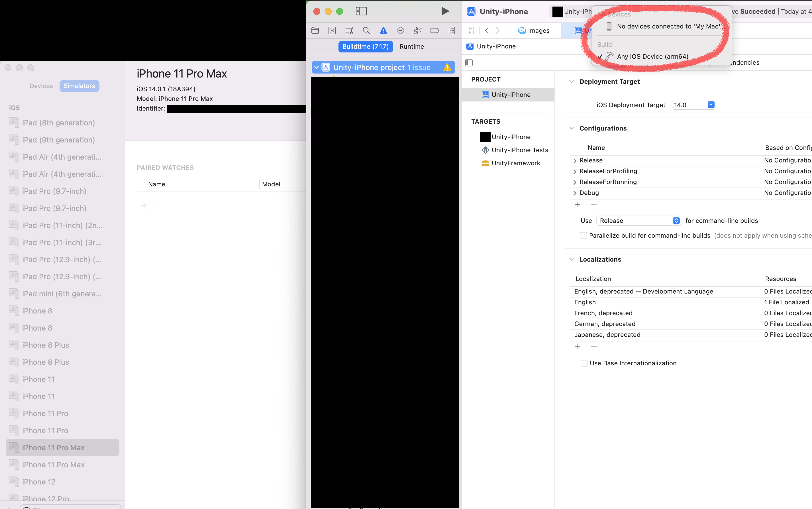Viewport: 812px width, 509px height.
Task: Hide the project and targets list
Action: coord(469,63)
